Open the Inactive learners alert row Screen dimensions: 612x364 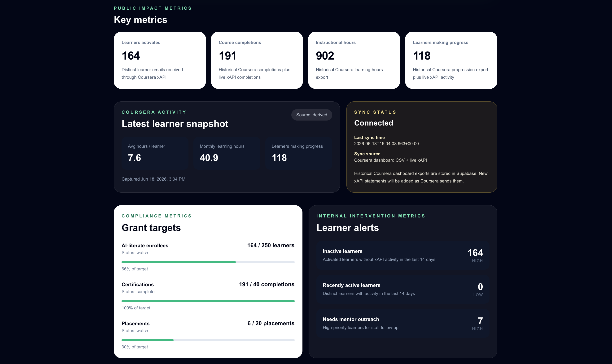pos(403,255)
